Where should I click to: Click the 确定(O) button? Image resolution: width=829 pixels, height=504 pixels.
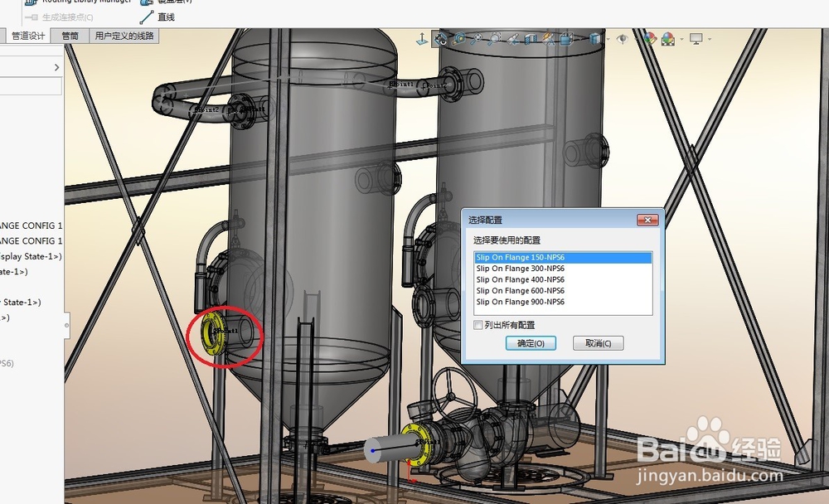pos(531,343)
